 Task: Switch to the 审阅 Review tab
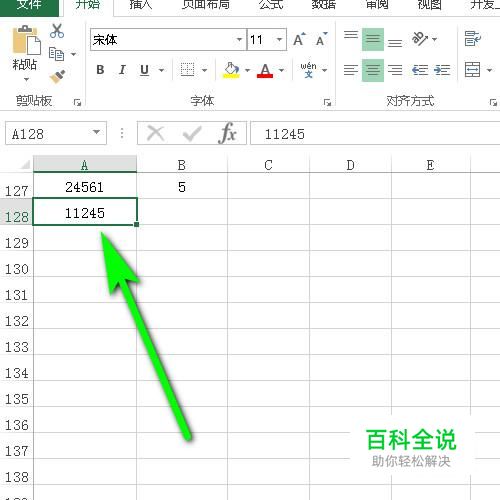[x=377, y=5]
